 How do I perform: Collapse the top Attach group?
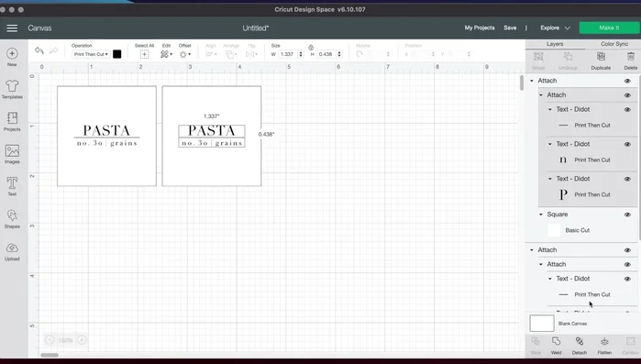click(532, 81)
